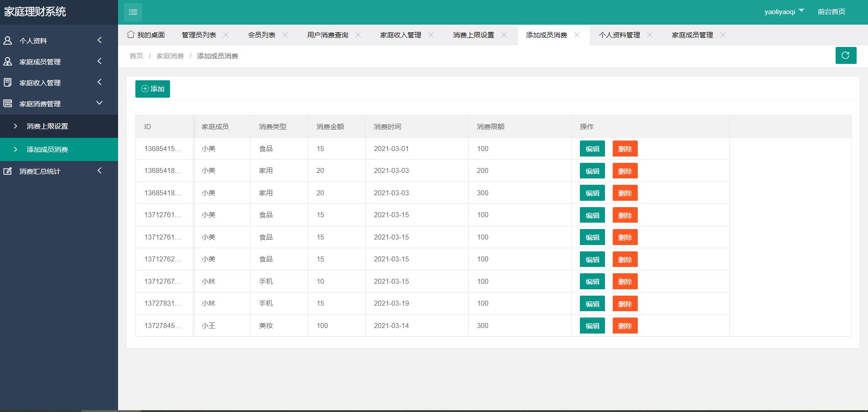Toggle the sidebar with hamburger menu icon

(x=133, y=12)
